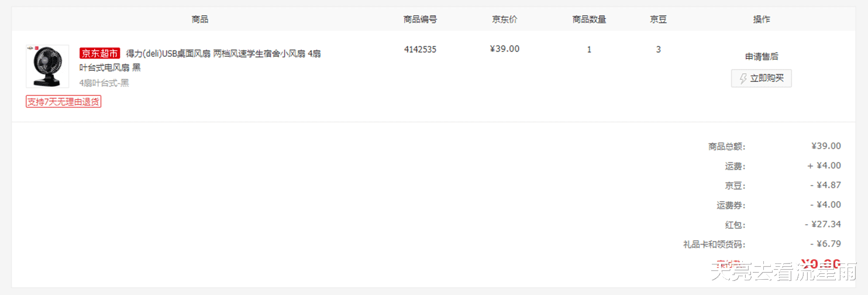This screenshot has height=295, width=868.
Task: Click the 商品总额 label in summary
Action: [x=726, y=146]
